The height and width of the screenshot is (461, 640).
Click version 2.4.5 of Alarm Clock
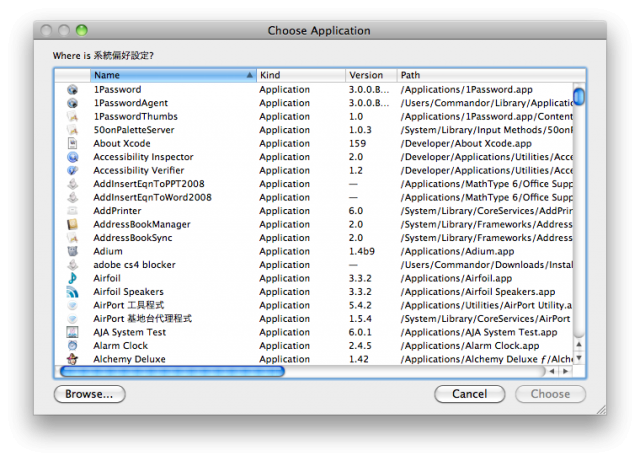[x=360, y=345]
